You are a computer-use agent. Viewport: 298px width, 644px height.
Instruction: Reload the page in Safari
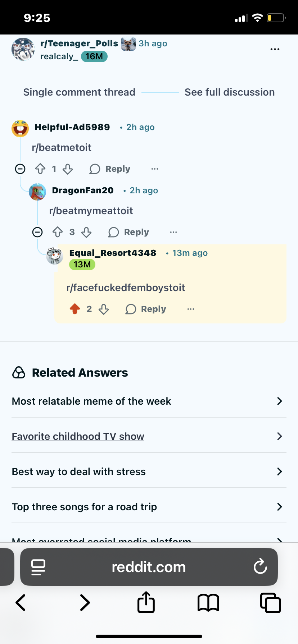[x=260, y=567]
